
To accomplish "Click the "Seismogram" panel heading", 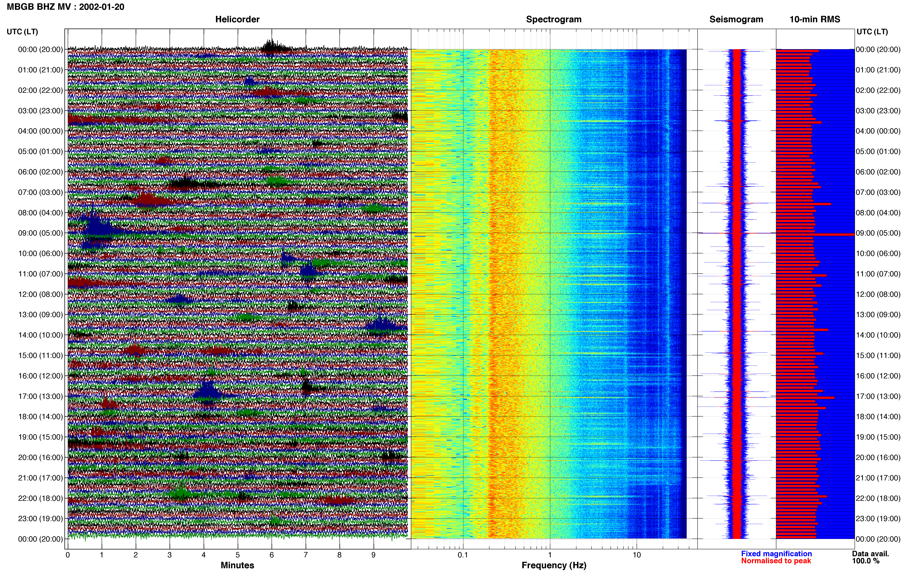I will [736, 20].
